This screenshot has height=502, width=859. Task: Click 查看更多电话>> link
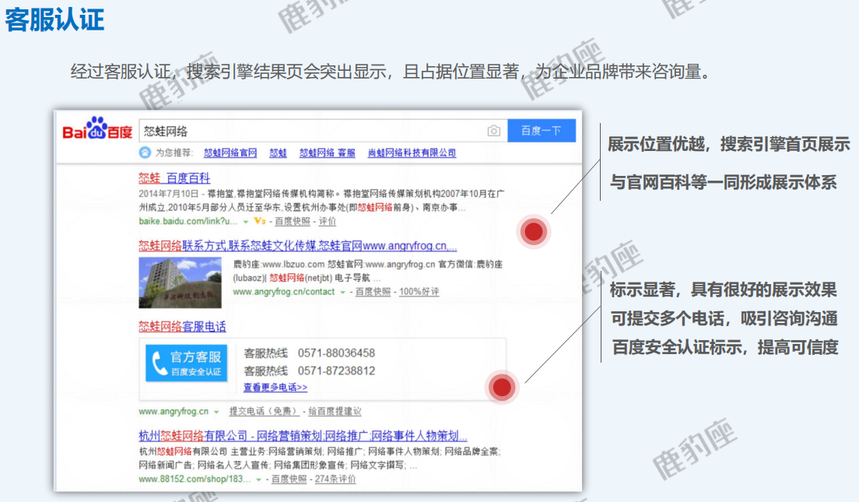point(276,387)
